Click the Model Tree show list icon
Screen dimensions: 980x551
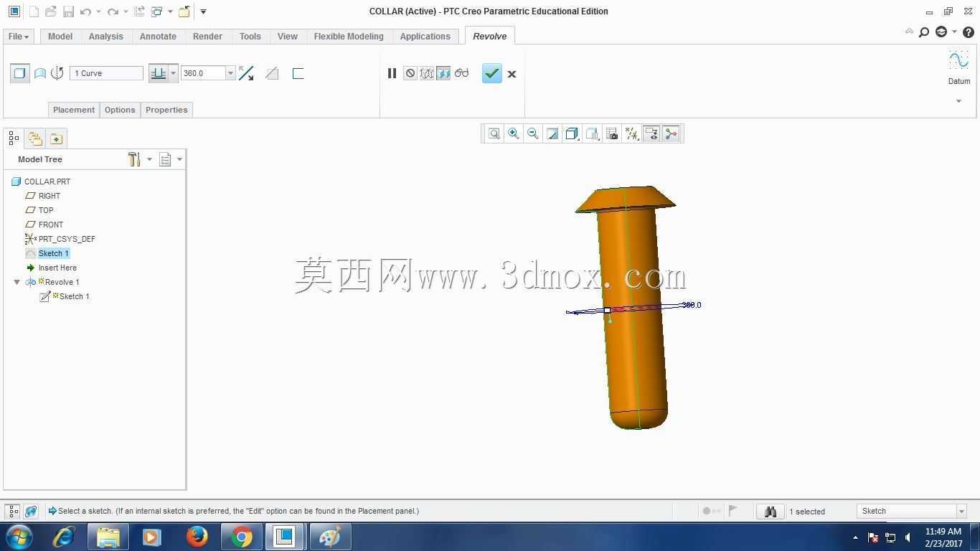coord(165,159)
